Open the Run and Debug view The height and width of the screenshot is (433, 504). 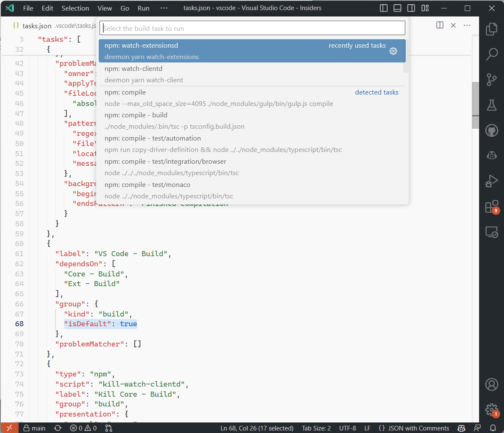(x=492, y=181)
